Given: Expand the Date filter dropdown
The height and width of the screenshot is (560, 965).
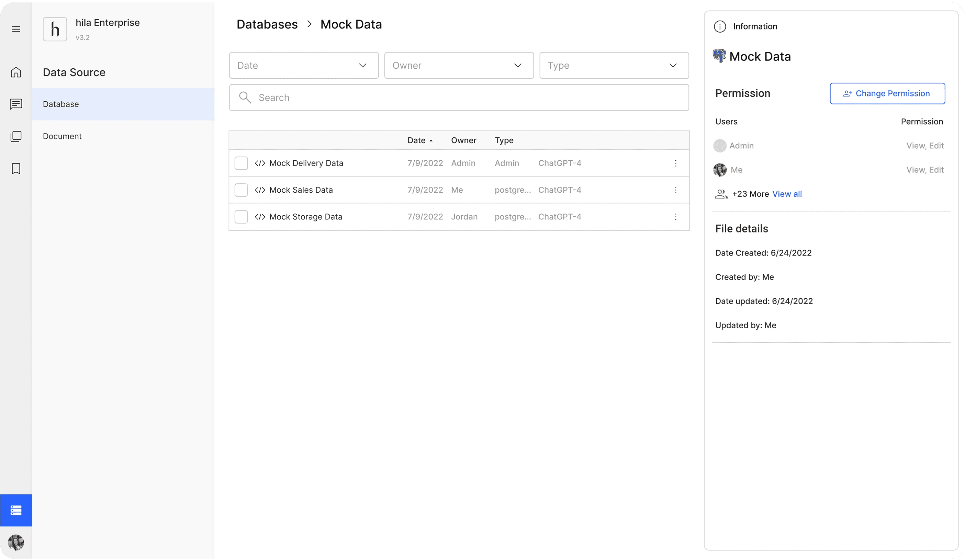Looking at the screenshot, I should click(304, 66).
